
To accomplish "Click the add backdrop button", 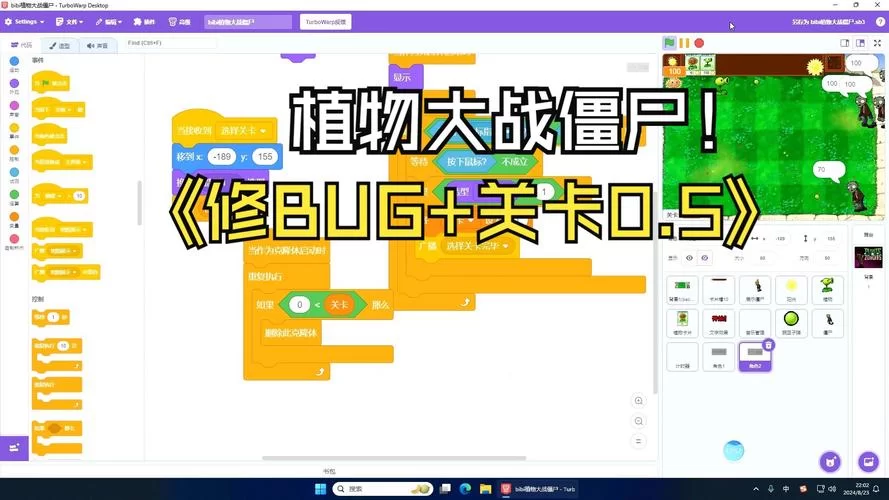I will click(868, 461).
